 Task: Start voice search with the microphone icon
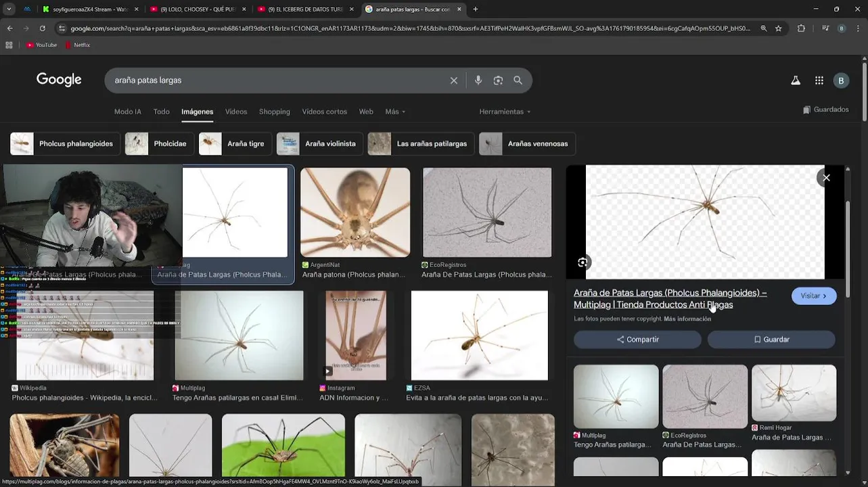[478, 80]
